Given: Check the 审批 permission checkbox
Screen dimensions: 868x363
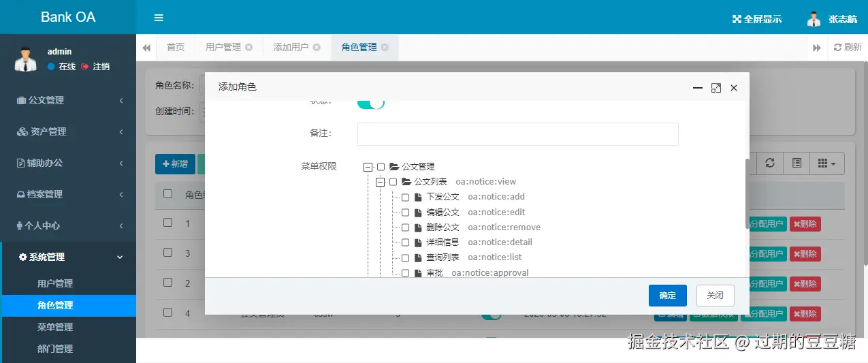Looking at the screenshot, I should coord(405,273).
